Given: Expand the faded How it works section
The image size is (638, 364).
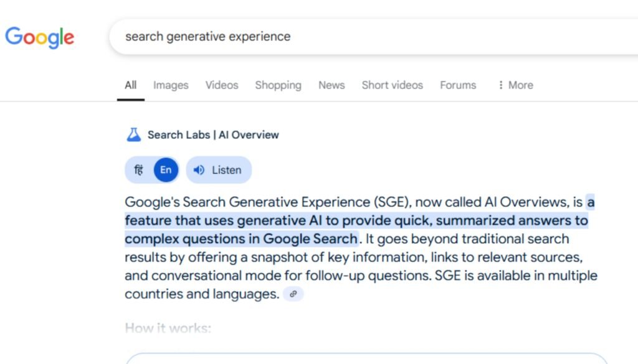Looking at the screenshot, I should pyautogui.click(x=168, y=328).
